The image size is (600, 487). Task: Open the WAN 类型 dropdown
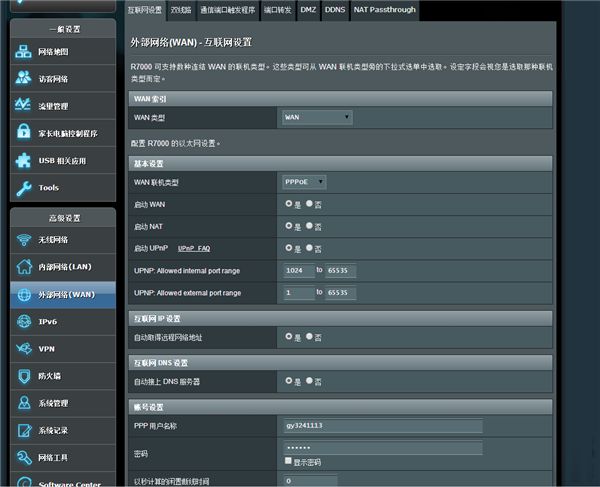[317, 118]
